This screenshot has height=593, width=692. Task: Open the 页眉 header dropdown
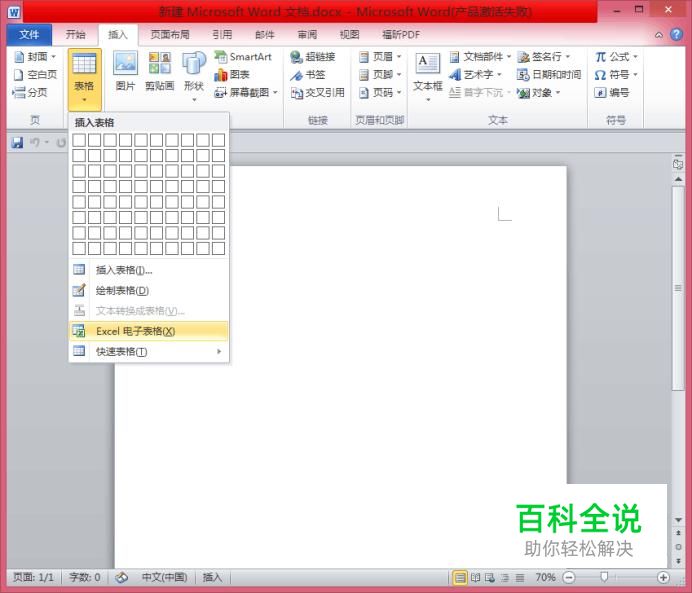(380, 56)
